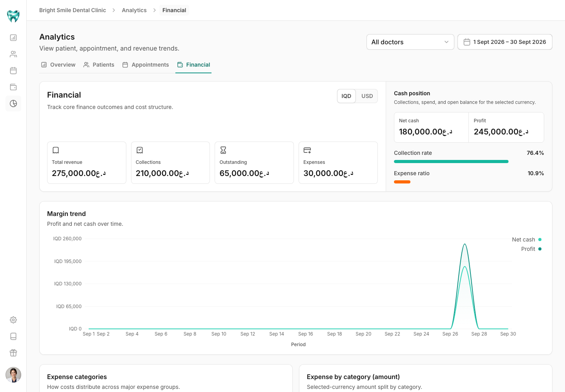Toggle Net cash legend series
This screenshot has width=565, height=392.
click(527, 240)
